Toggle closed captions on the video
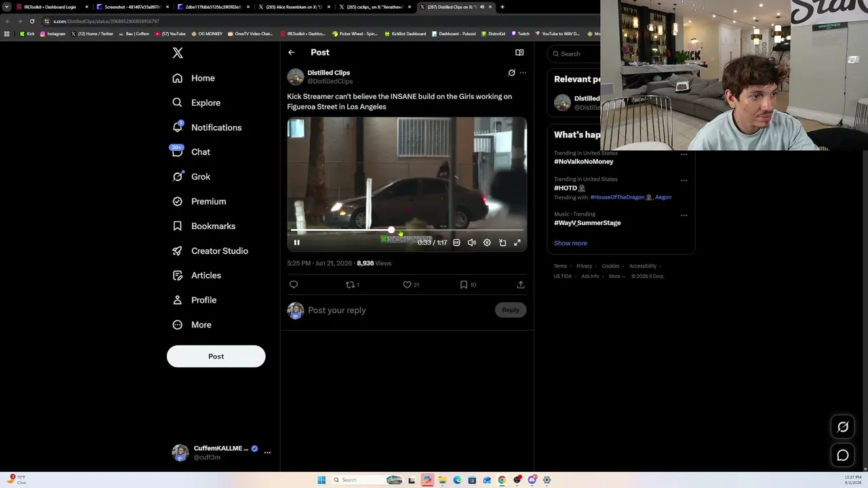868x488 pixels. point(456,243)
